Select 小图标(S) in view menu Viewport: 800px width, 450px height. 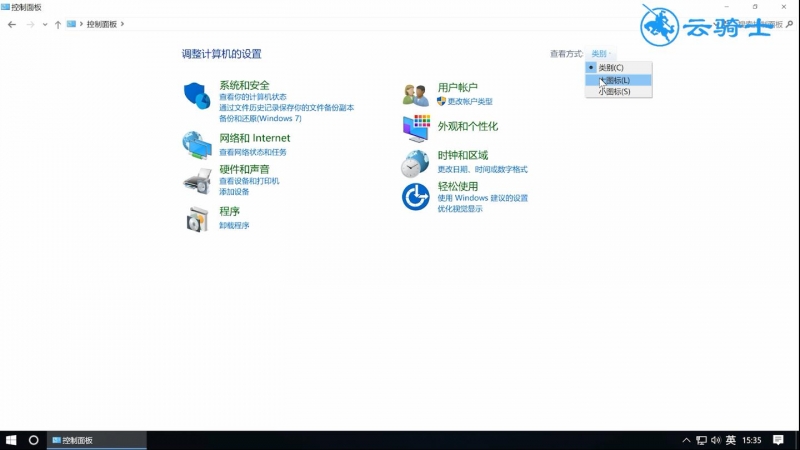(618, 91)
